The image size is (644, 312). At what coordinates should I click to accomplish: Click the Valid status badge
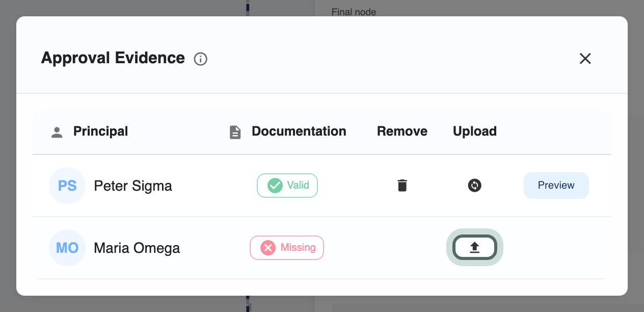[287, 186]
